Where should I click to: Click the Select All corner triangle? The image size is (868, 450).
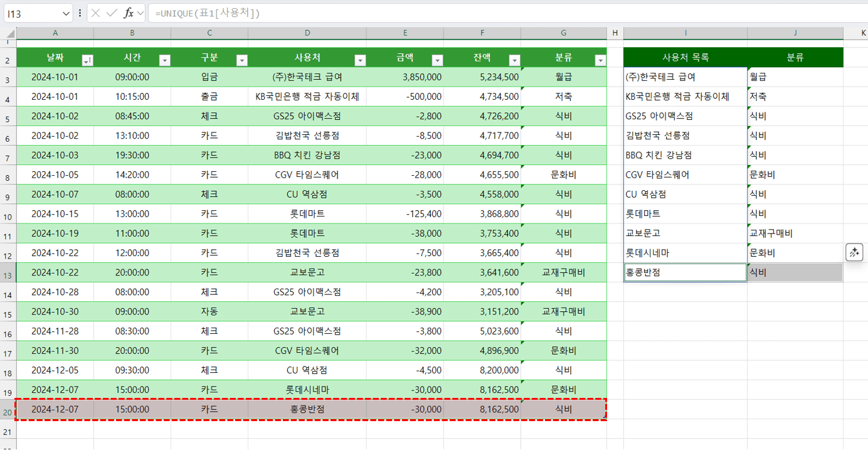tap(10, 33)
